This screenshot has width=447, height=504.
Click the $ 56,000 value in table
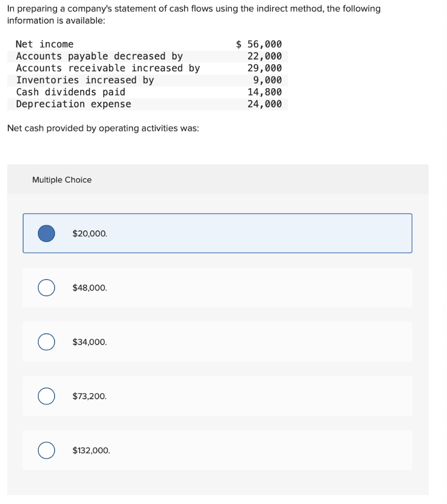pyautogui.click(x=258, y=44)
